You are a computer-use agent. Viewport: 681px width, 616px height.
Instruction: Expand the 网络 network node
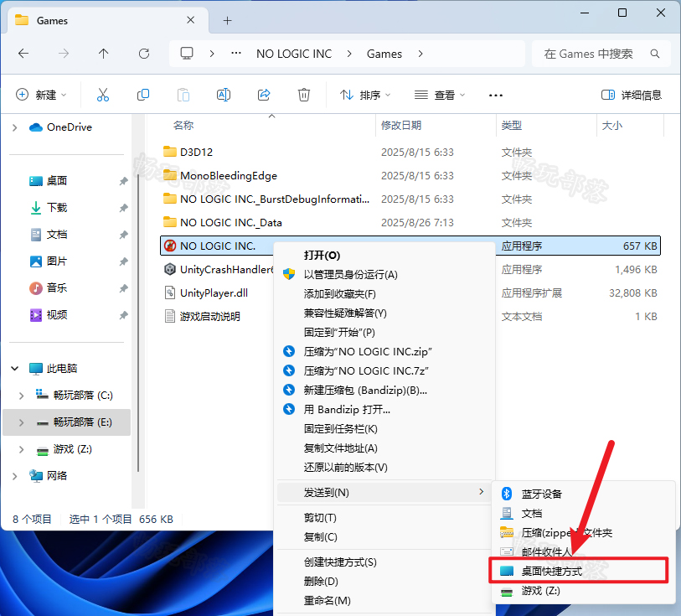point(15,476)
